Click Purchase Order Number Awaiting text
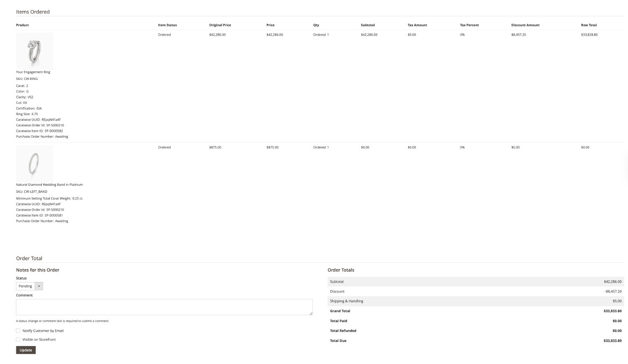Screen dimensions: 628x364 pyautogui.click(x=42, y=136)
